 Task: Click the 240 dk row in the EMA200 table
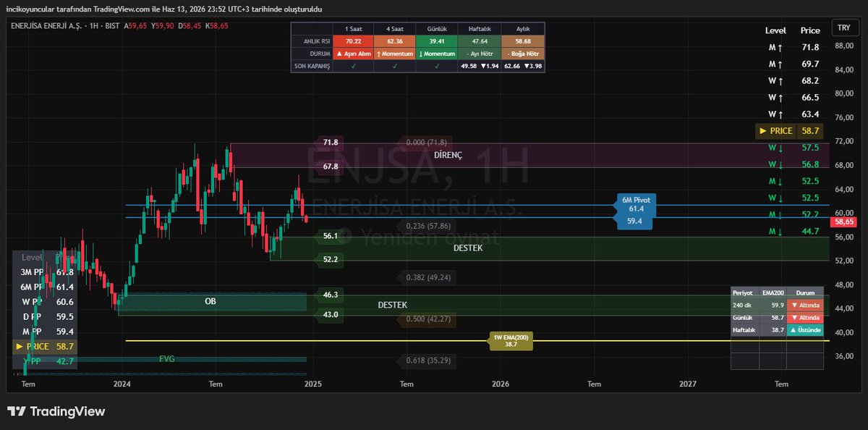click(x=777, y=305)
